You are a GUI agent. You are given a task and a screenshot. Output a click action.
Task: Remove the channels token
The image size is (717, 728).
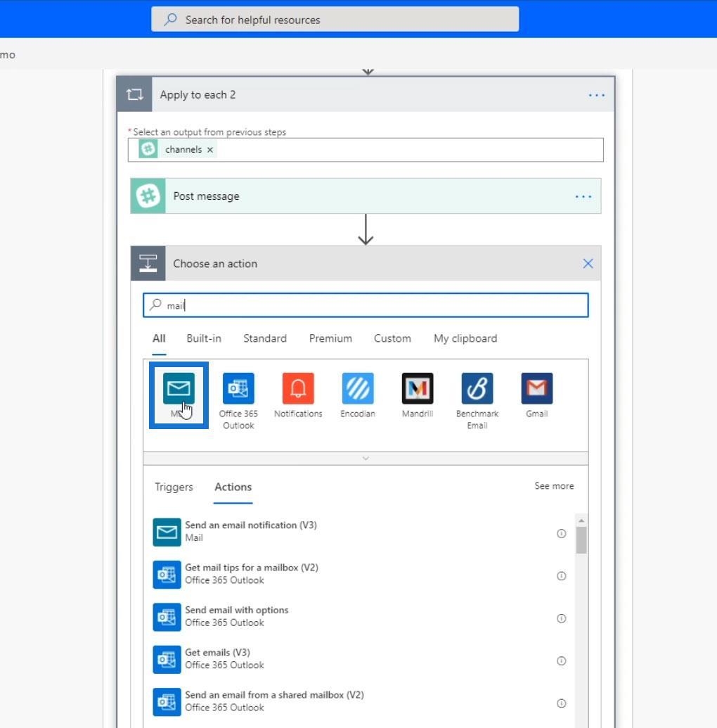pos(209,150)
